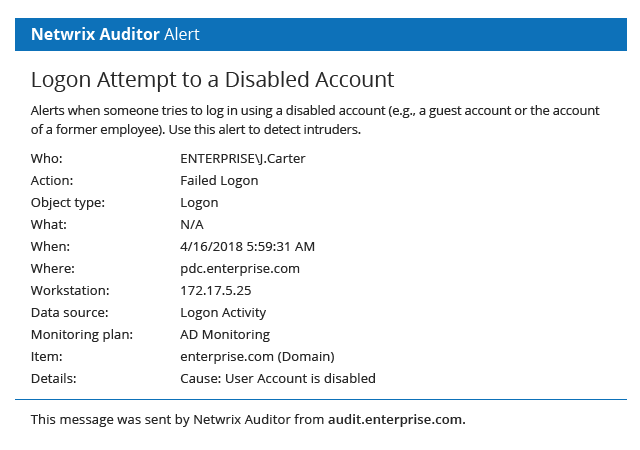Viewport: 640px width, 450px height.
Task: Click the Logon object type value
Action: pos(199,202)
